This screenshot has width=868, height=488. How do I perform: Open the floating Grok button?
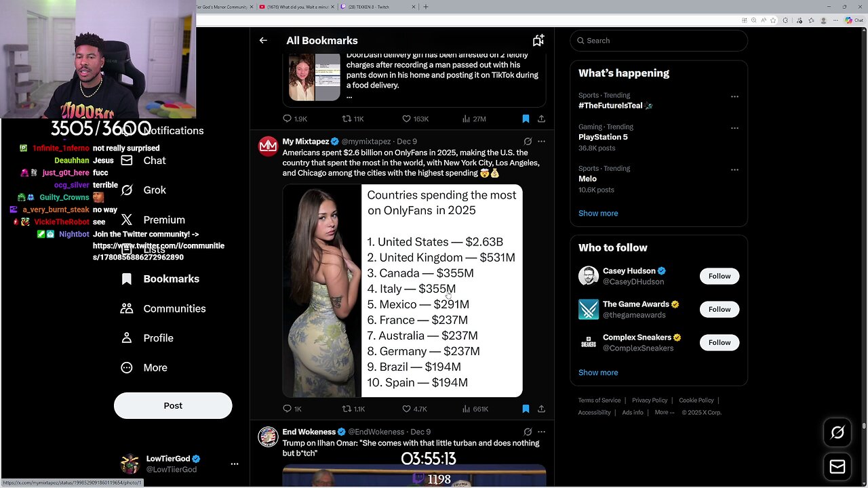coord(837,432)
